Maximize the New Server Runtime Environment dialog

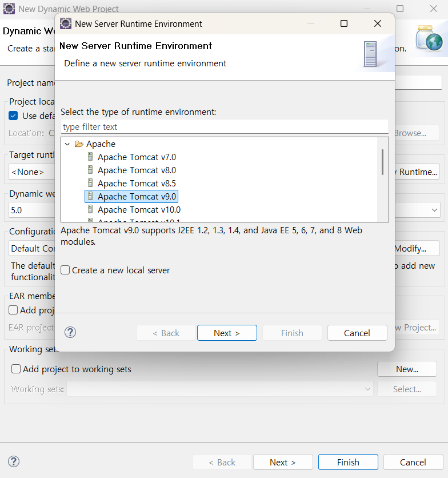344,23
